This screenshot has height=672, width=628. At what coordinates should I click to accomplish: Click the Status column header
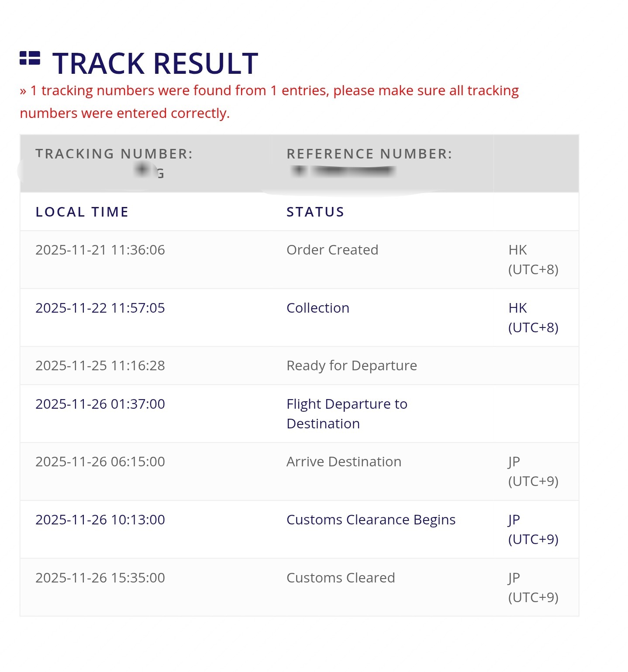click(315, 212)
